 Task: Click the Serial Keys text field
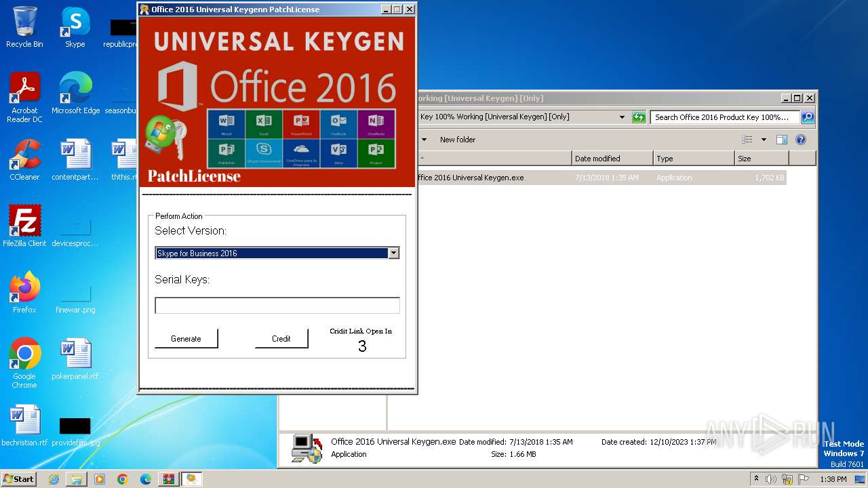[277, 306]
